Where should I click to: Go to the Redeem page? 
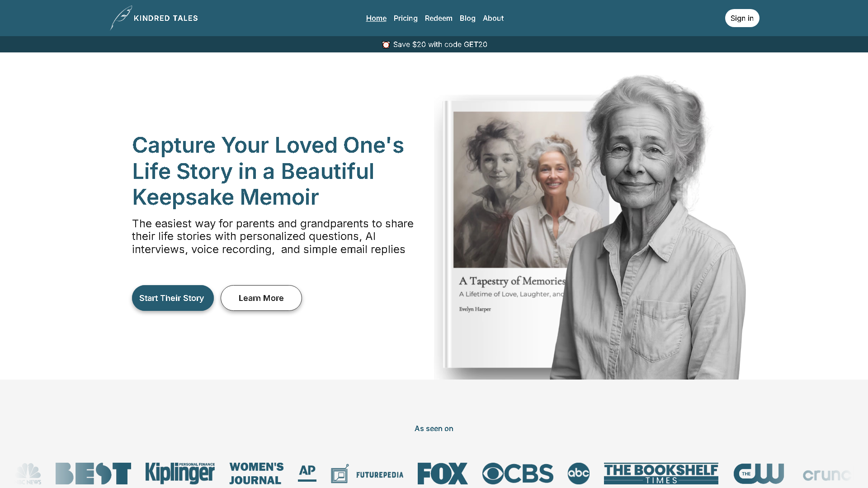(x=439, y=18)
